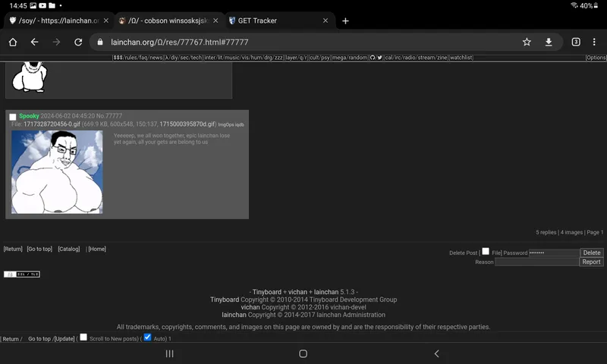Viewport: 607px width, 364px height.
Task: Click the Report button
Action: [591, 262]
